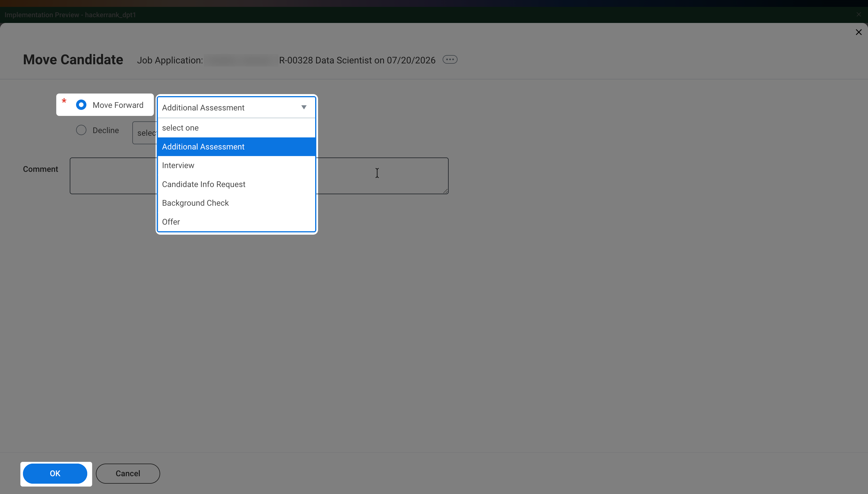This screenshot has width=868, height=494.
Task: Select the Move Forward radio button
Action: (81, 105)
